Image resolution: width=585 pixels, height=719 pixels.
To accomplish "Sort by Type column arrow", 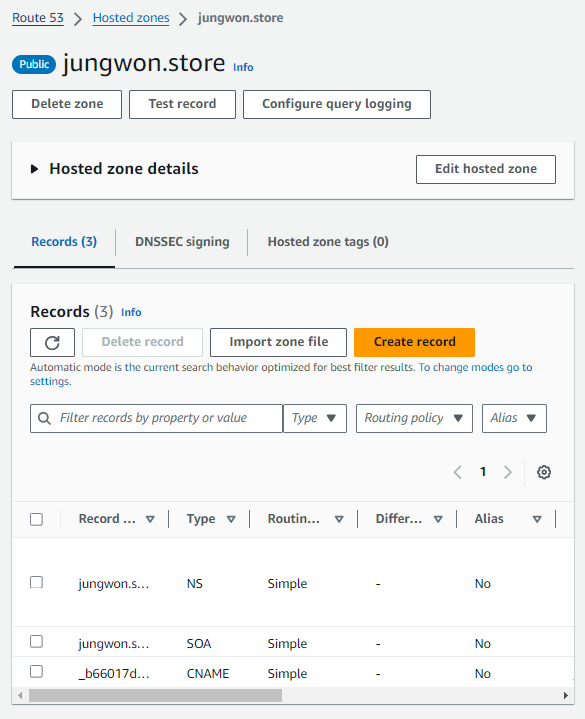I will pyautogui.click(x=231, y=519).
